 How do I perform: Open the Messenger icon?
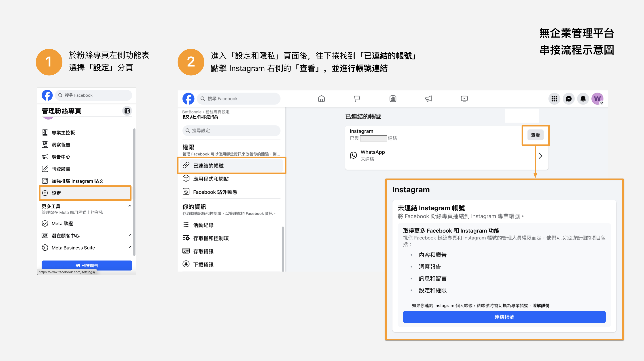pos(568,99)
